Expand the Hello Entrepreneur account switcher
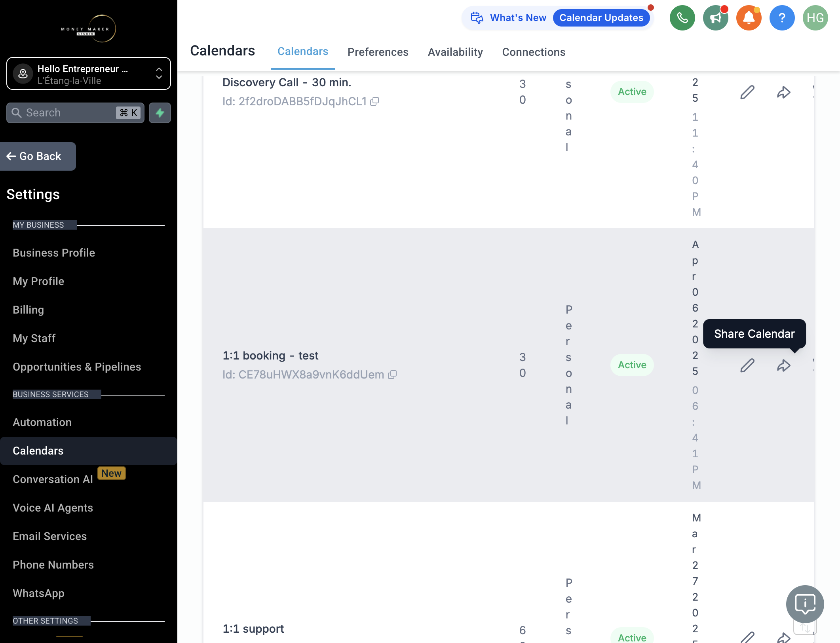The height and width of the screenshot is (643, 840). [89, 74]
